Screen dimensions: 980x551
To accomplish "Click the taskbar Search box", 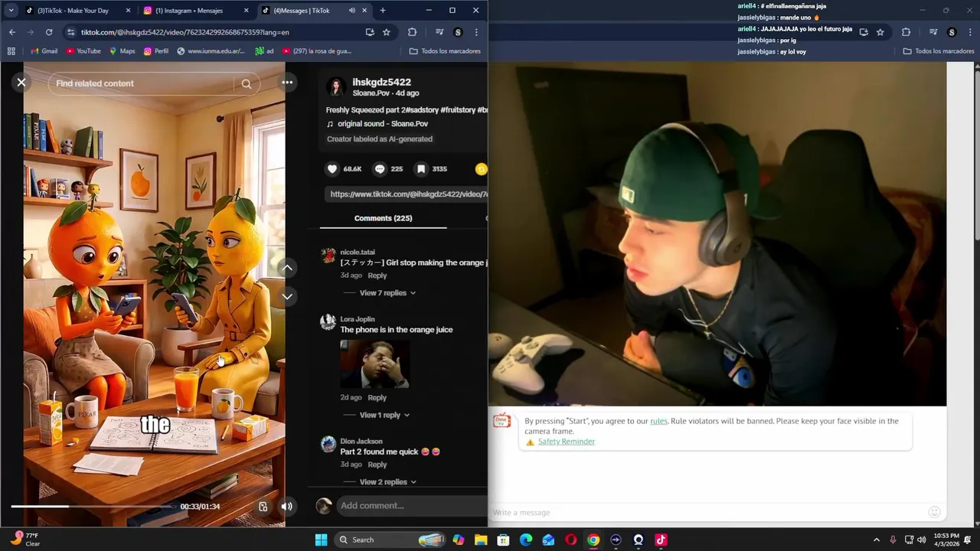I will (x=390, y=540).
